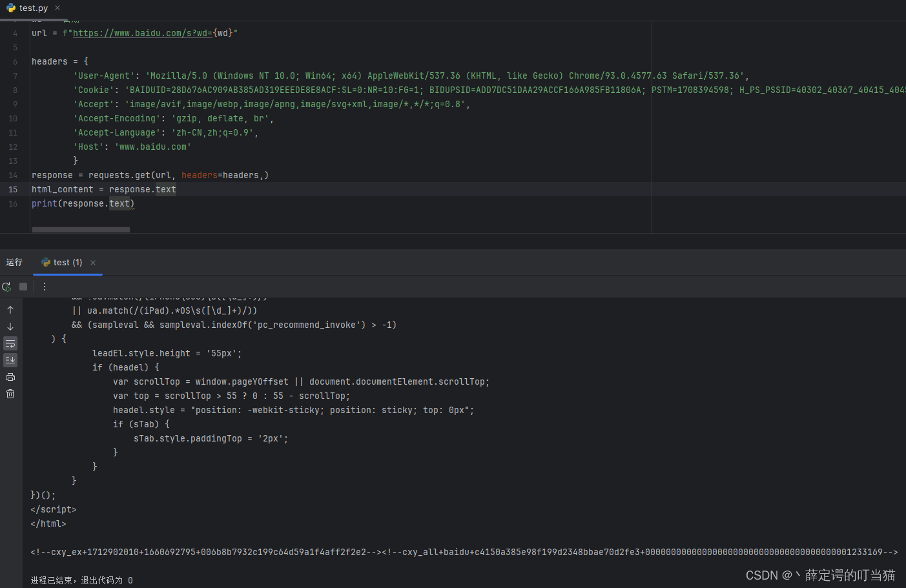Close the test.py editor tab
The width and height of the screenshot is (906, 588).
click(57, 8)
